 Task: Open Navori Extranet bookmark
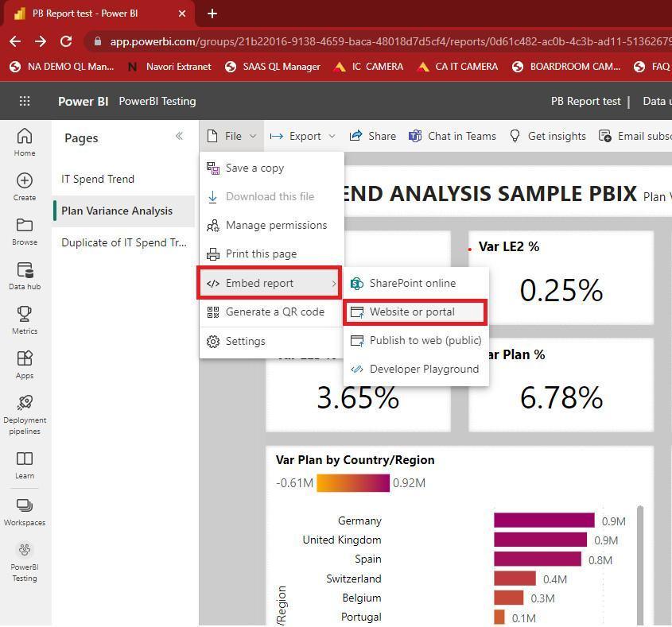tap(169, 67)
